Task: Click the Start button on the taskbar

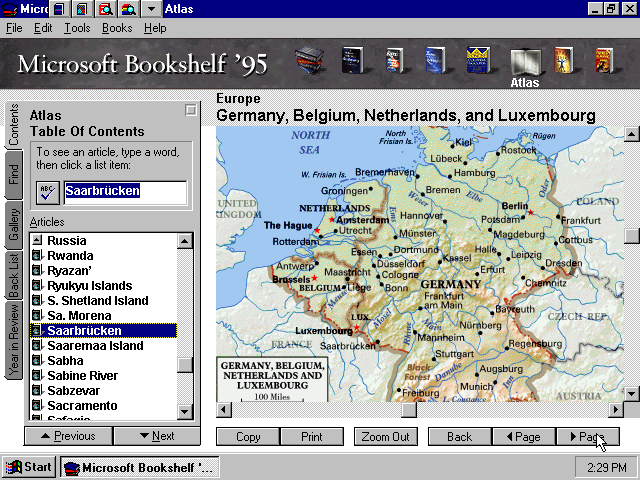Action: tap(28, 467)
